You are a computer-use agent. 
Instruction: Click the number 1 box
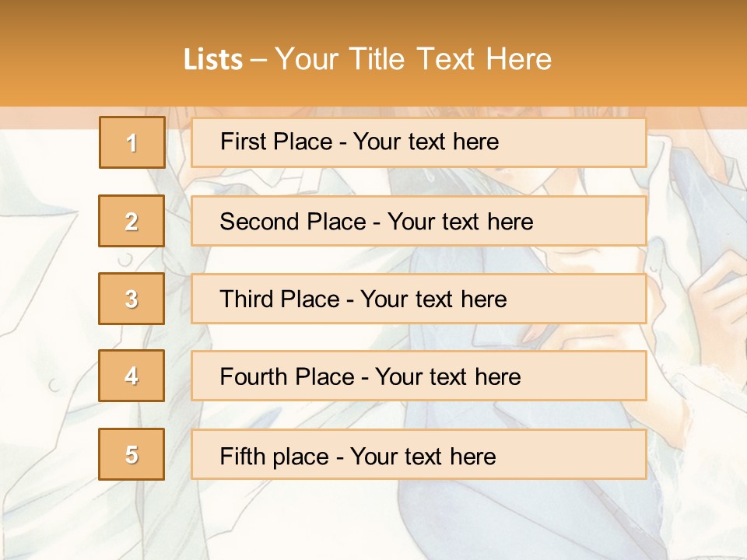pyautogui.click(x=132, y=142)
